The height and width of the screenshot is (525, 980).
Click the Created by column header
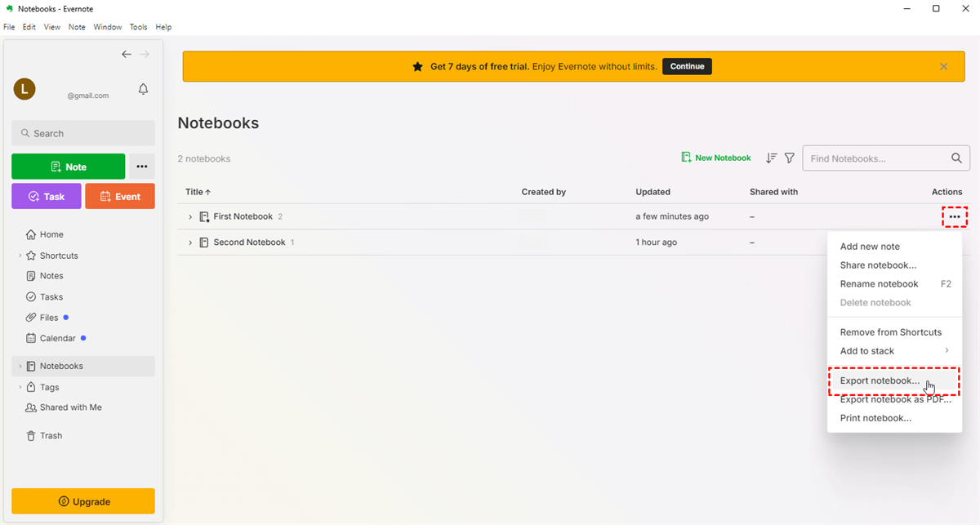coord(544,192)
